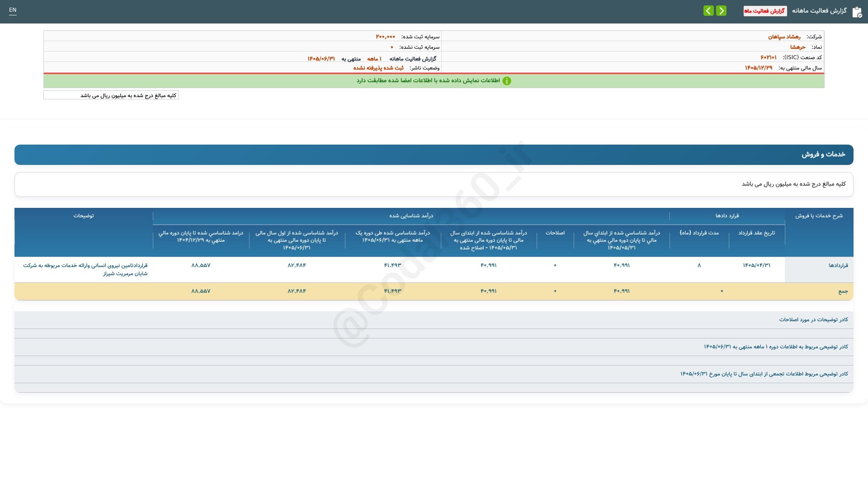Click the خدمات و فروش section header
Image resolution: width=868 pixels, height=488 pixels.
coord(434,155)
